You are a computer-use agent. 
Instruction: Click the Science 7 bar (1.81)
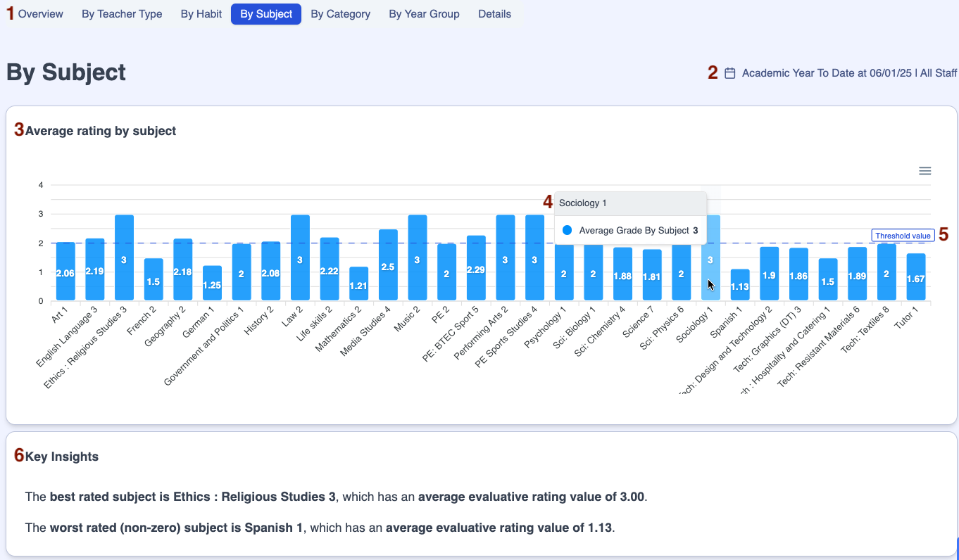pos(653,275)
